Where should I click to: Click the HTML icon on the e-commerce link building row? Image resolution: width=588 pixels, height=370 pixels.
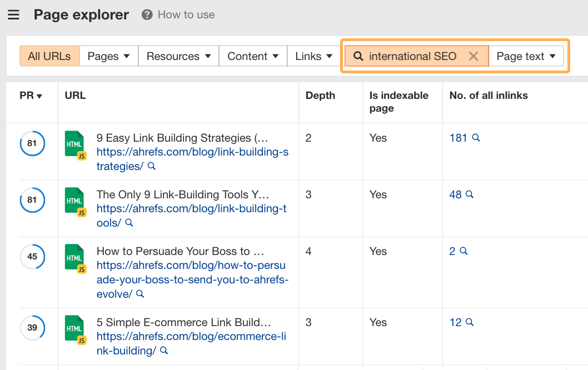tap(75, 329)
